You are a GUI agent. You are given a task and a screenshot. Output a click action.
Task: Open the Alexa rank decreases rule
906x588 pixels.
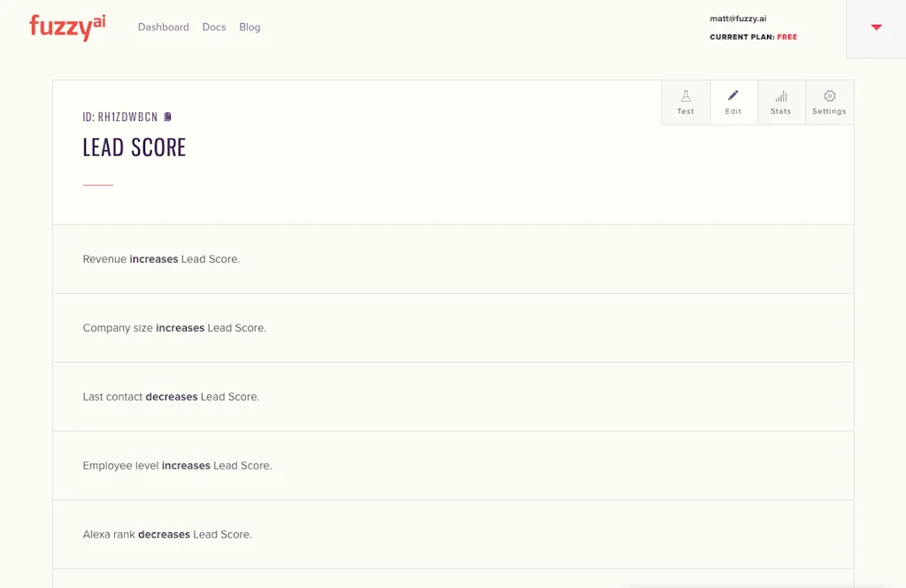click(x=167, y=534)
